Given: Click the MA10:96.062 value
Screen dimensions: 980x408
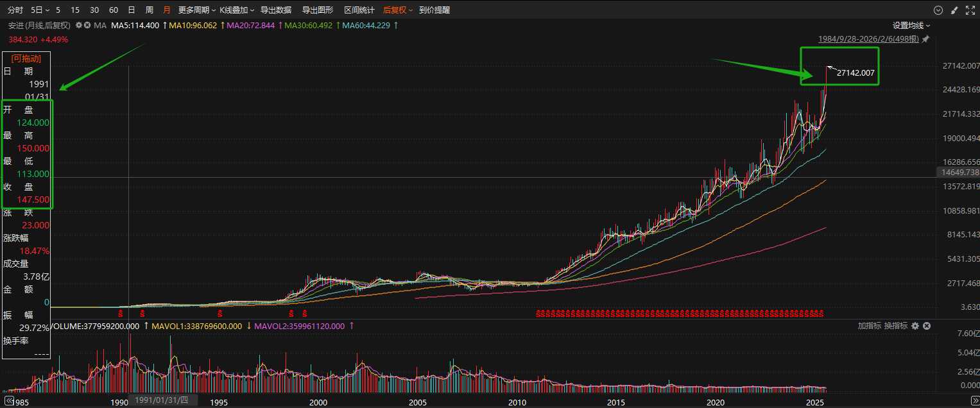Looking at the screenshot, I should click(x=193, y=25).
